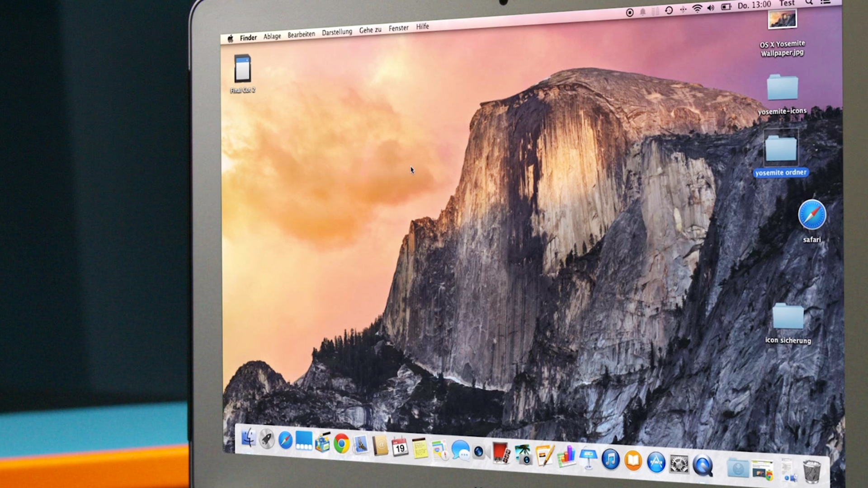Open the Bearbeiten menu
The width and height of the screenshot is (868, 488).
click(301, 34)
